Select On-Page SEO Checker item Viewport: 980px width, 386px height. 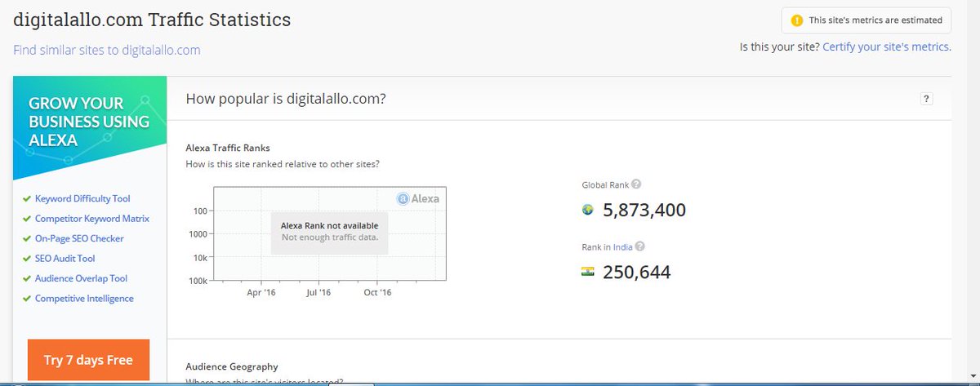pyautogui.click(x=78, y=238)
